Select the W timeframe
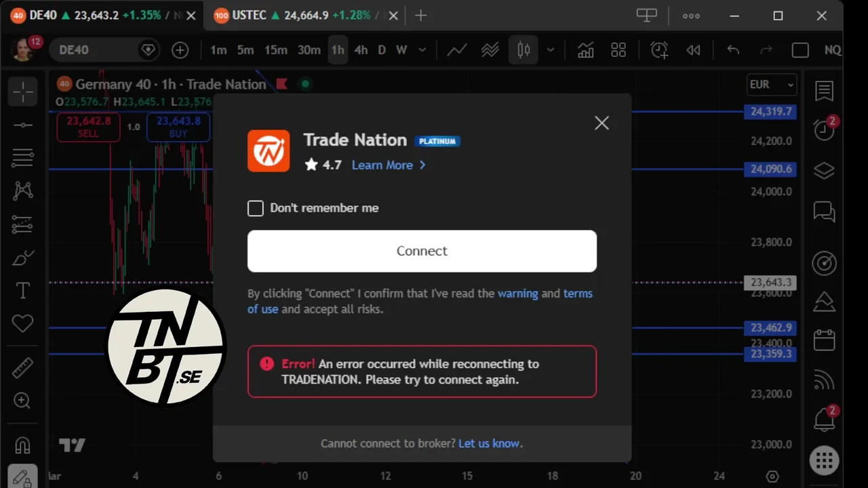This screenshot has height=488, width=868. pos(401,49)
